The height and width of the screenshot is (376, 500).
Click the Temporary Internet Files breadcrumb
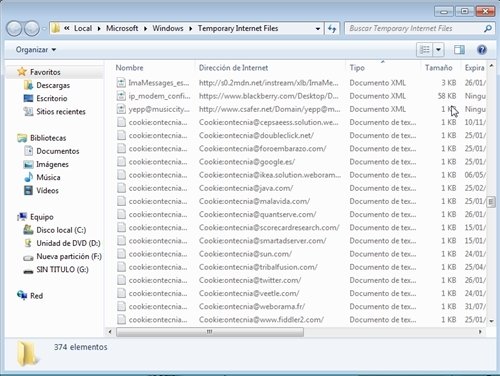(x=238, y=28)
